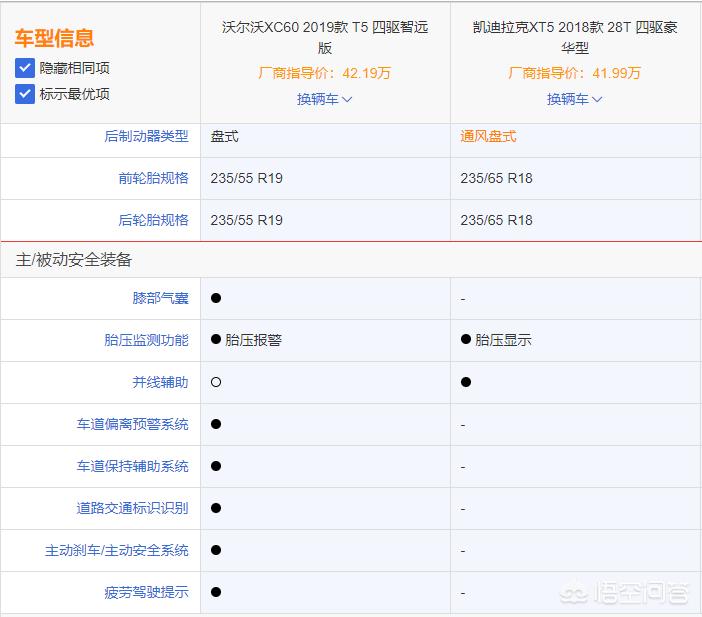Click the 车道保持辅助系统 label

(x=132, y=466)
